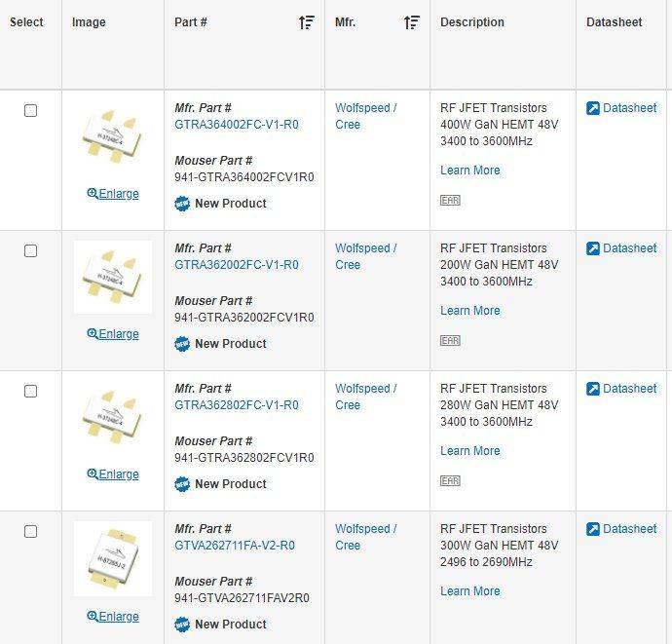The width and height of the screenshot is (672, 644).
Task: Click the EAR icon for GTRA364002FC-V1-R0
Action: pyautogui.click(x=450, y=200)
